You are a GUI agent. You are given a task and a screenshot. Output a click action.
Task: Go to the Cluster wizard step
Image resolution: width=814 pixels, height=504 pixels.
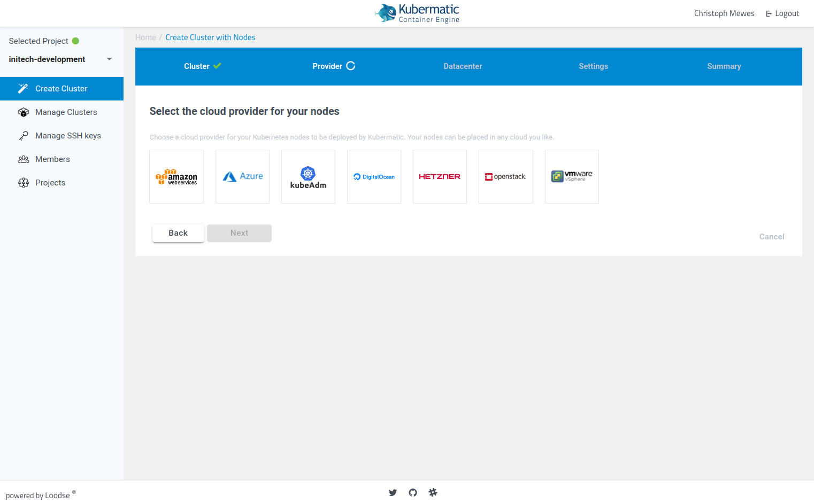[x=202, y=66]
